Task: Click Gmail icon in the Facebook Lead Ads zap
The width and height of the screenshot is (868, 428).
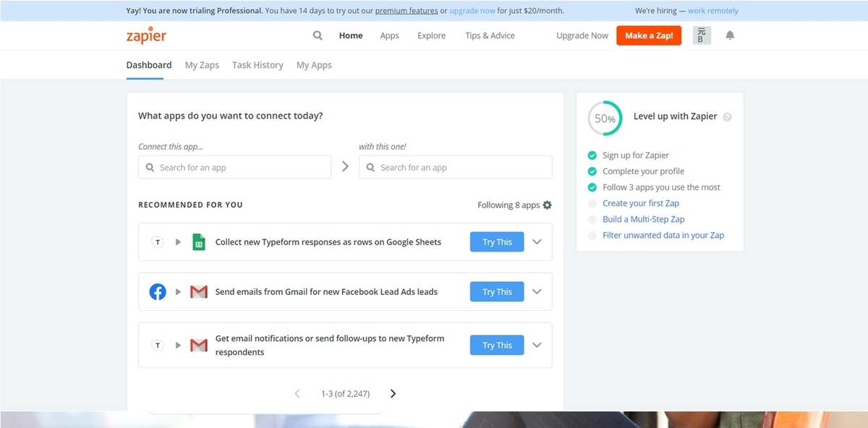Action: (x=199, y=292)
